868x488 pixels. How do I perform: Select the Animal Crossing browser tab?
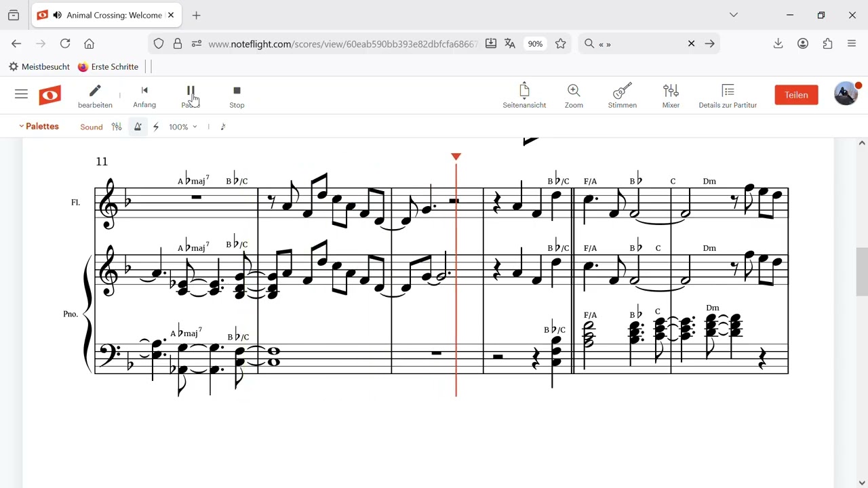coord(106,15)
